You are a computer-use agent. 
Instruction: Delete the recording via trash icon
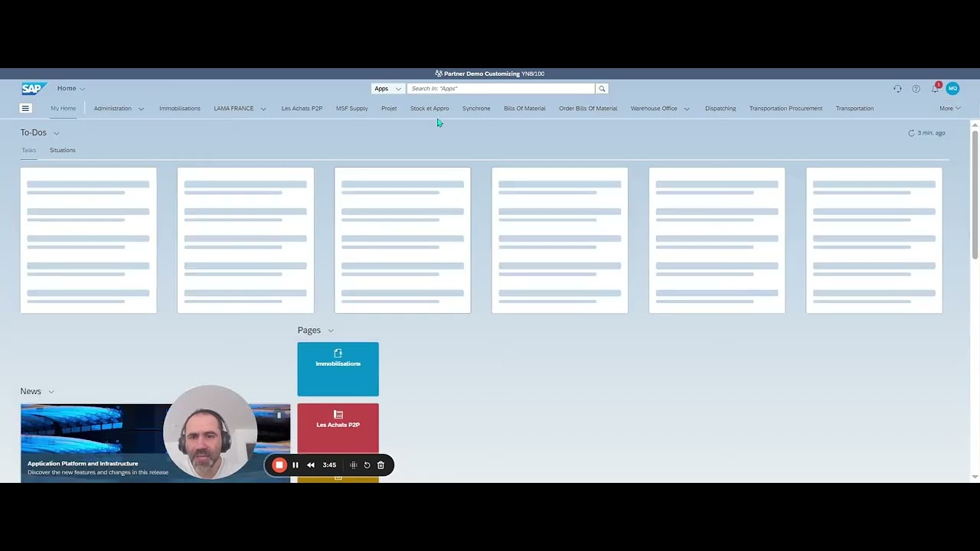click(381, 465)
